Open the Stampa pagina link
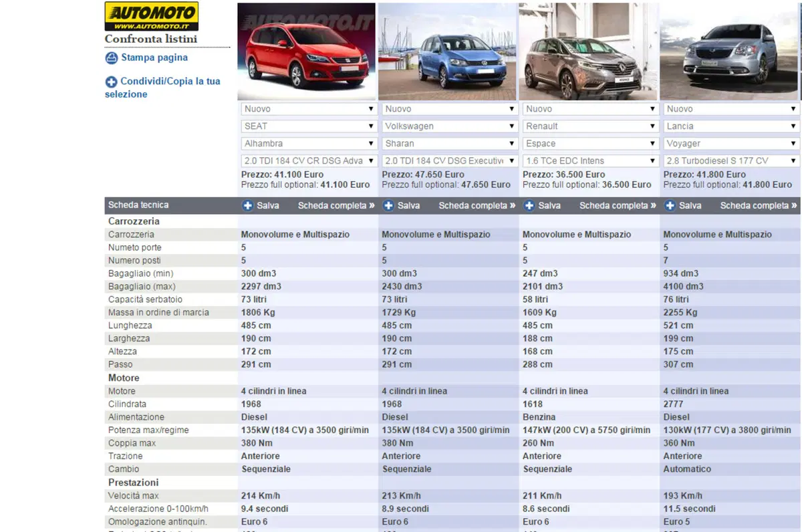Screen dimensions: 802x532 (x=154, y=57)
